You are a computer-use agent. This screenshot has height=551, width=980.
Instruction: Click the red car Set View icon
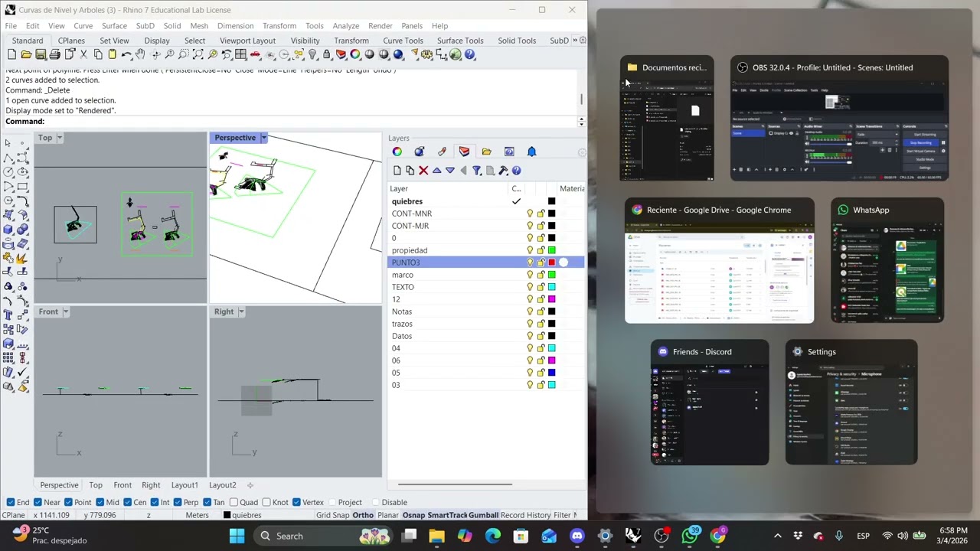click(255, 54)
